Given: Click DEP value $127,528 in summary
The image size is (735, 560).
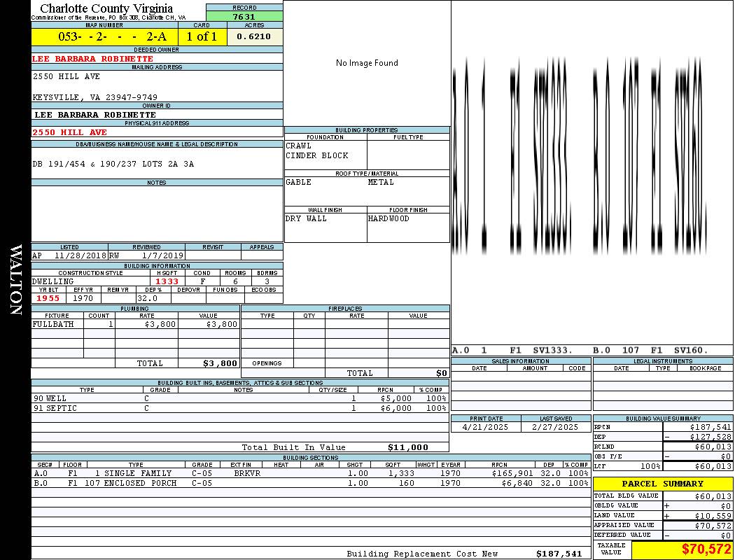Looking at the screenshot, I should pyautogui.click(x=710, y=437).
